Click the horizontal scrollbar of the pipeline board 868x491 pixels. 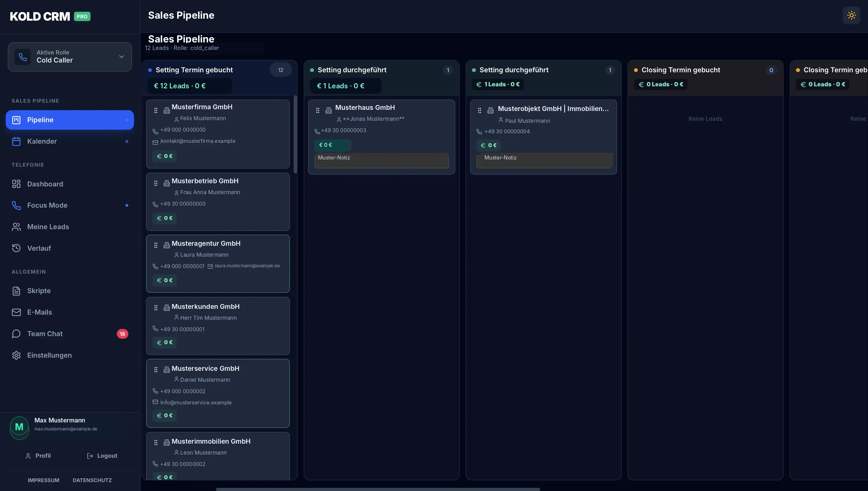(x=378, y=489)
